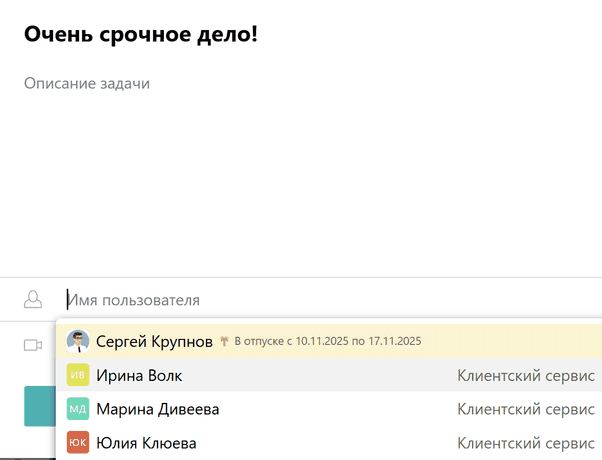Click the green МД avatar badge
This screenshot has width=602, height=460.
coord(78,409)
